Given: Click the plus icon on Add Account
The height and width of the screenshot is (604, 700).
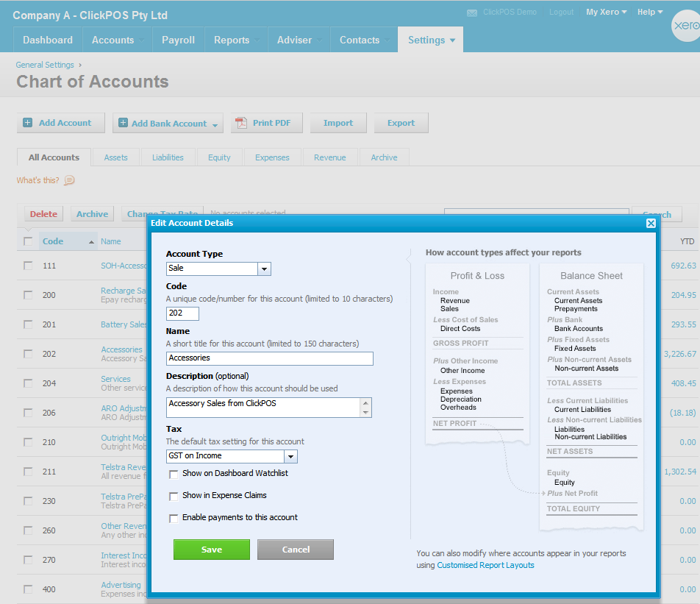Looking at the screenshot, I should click(x=28, y=122).
